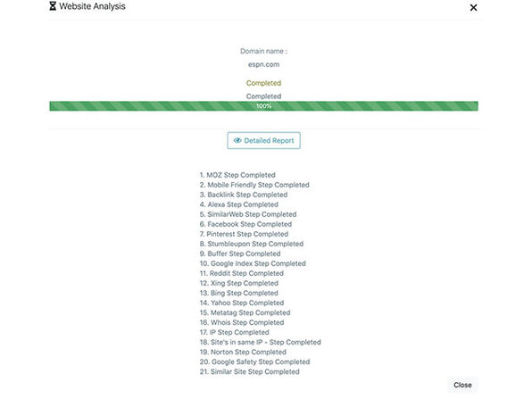
Task: Select the espn.com domain name text
Action: 263,64
